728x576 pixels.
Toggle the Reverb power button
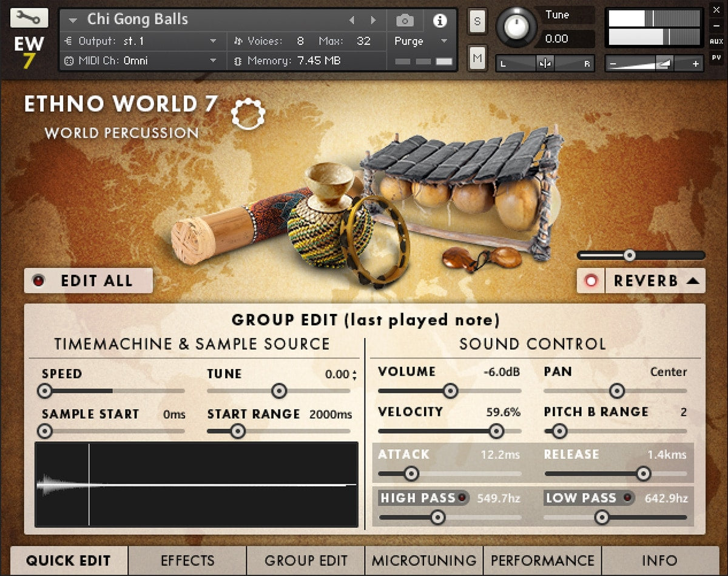591,281
